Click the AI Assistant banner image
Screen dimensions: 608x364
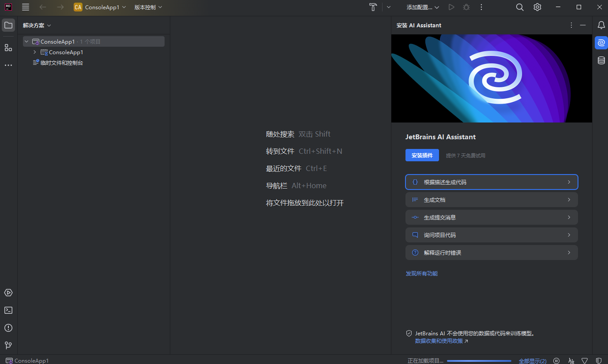[x=492, y=78]
